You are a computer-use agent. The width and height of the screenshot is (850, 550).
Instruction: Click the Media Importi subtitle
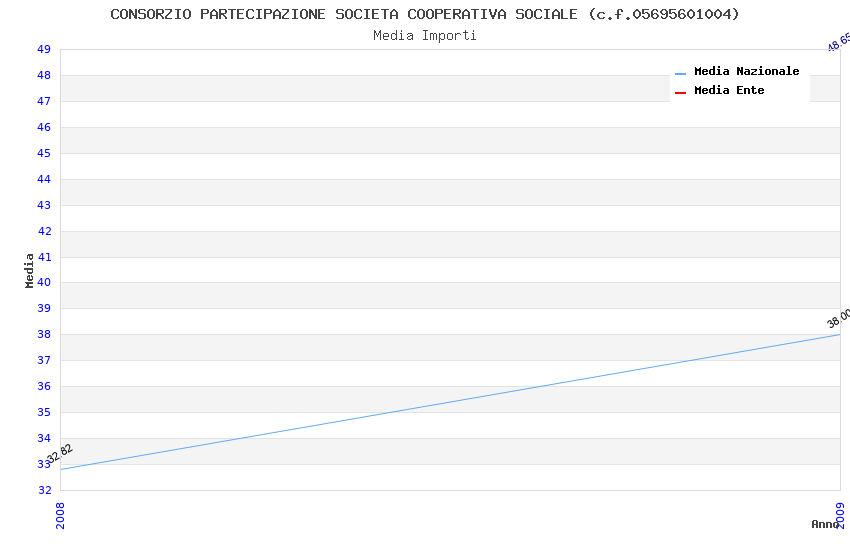424,35
